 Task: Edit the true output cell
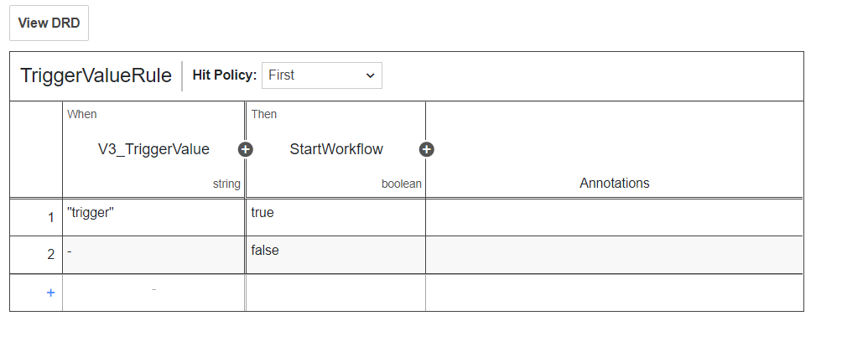point(335,216)
